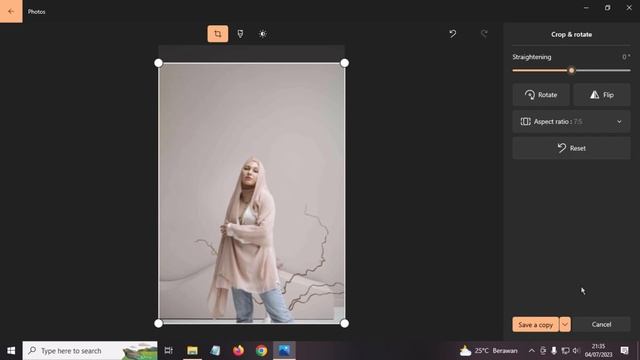
Task: Select the Crop & rotate tool icon
Action: [x=218, y=34]
